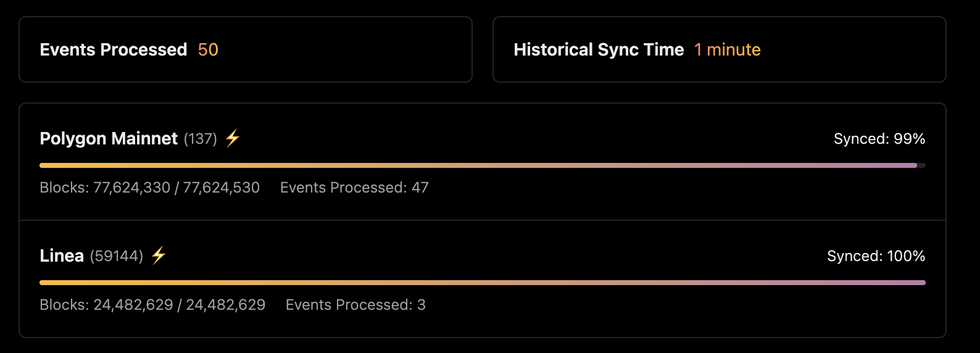The height and width of the screenshot is (353, 980).
Task: Click the unfilled end of Polygon's progress bar
Action: coord(921,165)
